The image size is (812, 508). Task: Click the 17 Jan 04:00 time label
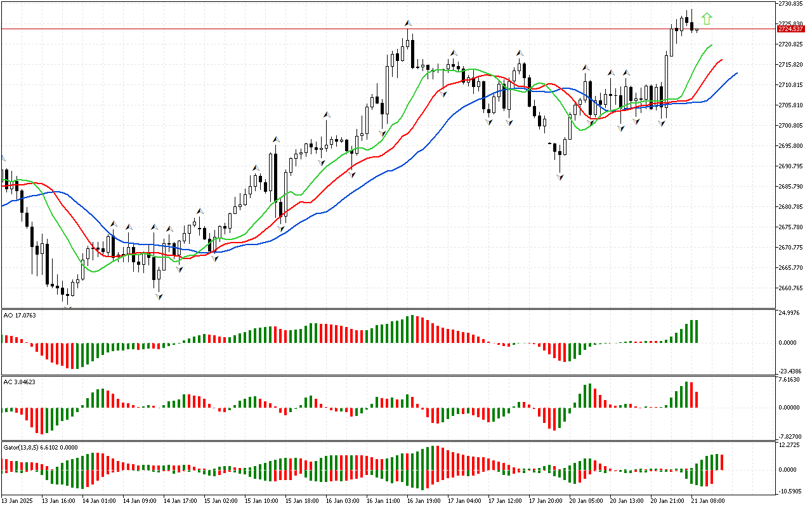click(466, 501)
